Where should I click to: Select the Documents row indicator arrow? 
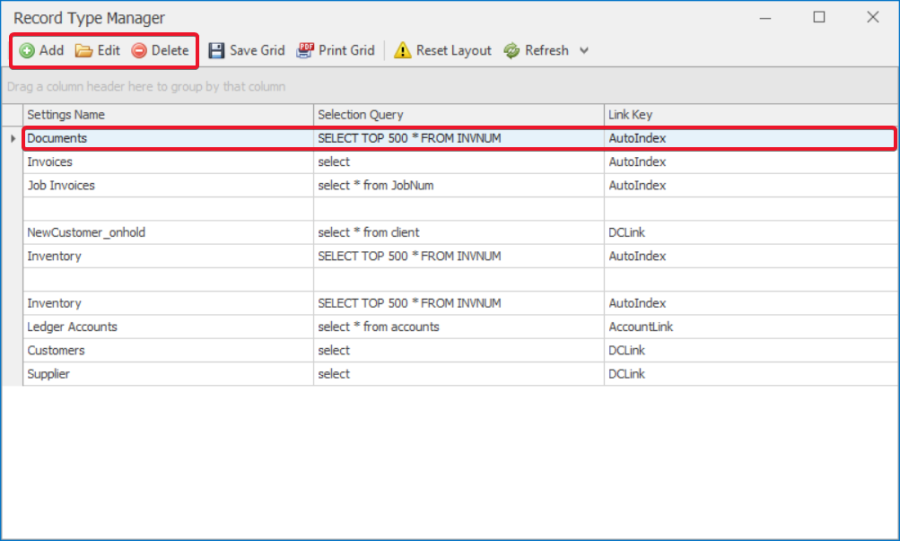click(13, 139)
